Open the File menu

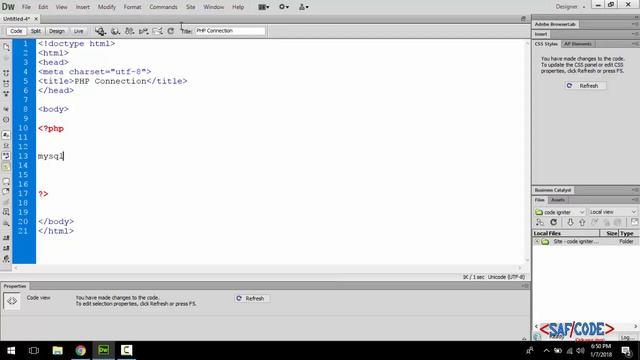click(26, 7)
